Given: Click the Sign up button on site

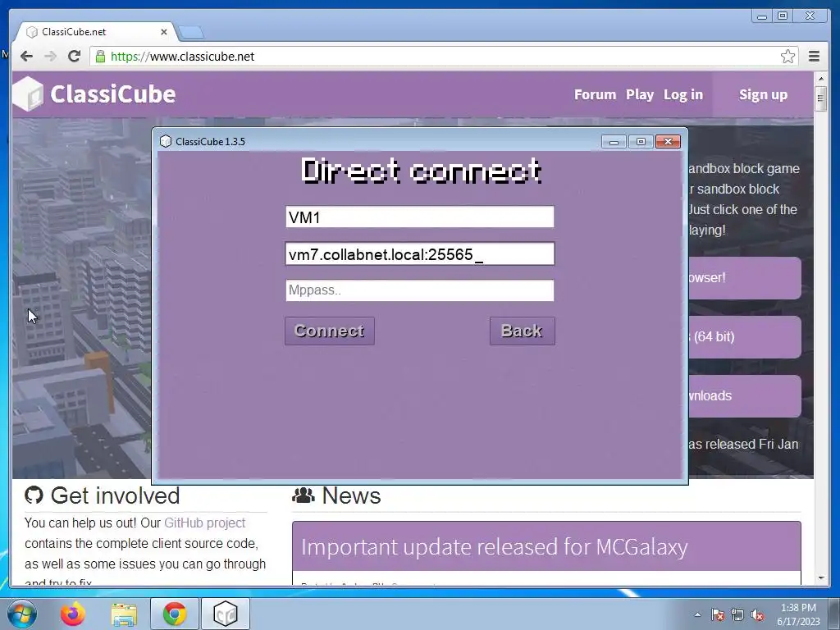Looking at the screenshot, I should click(763, 94).
